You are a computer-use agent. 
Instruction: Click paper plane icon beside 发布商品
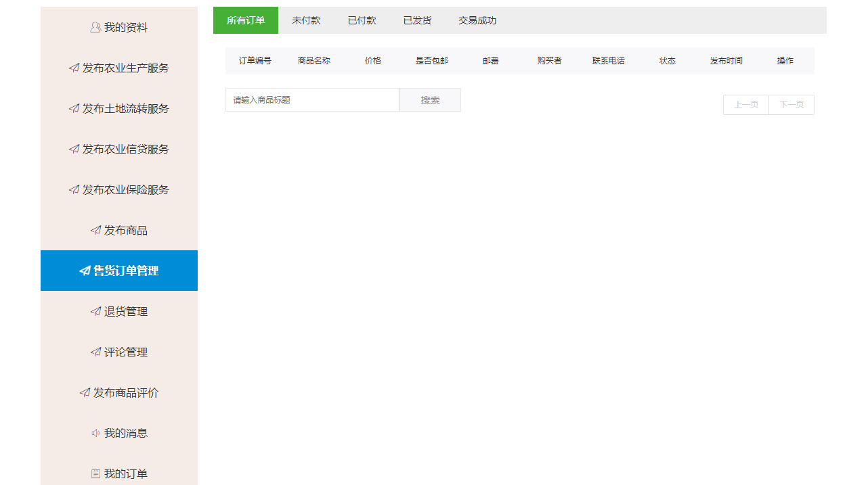coord(95,231)
